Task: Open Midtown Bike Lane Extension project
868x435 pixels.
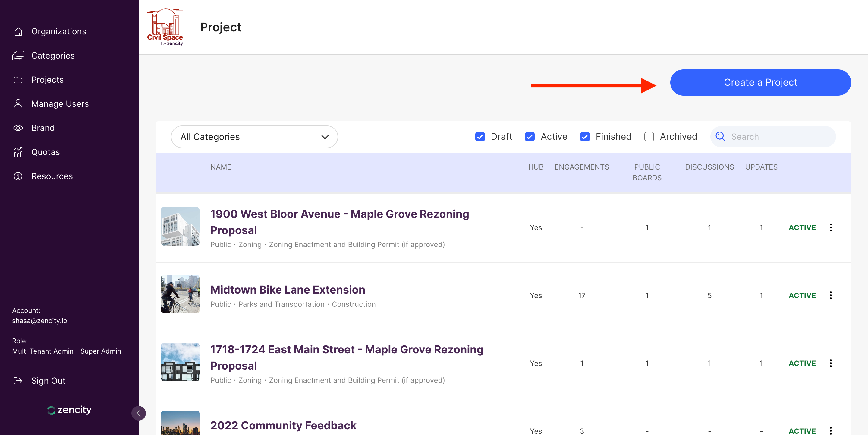Action: [x=288, y=290]
